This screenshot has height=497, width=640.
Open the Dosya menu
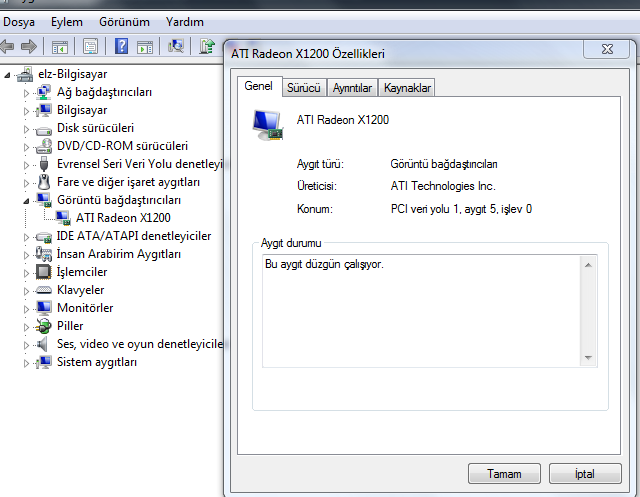tap(19, 22)
